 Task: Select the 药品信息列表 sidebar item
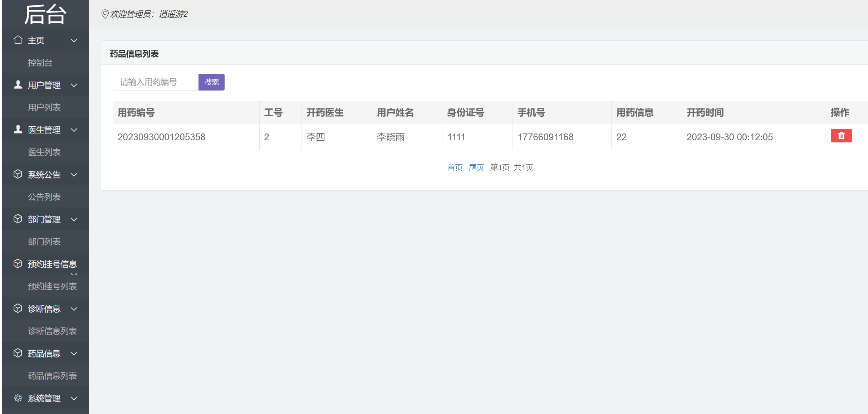pyautogui.click(x=52, y=376)
